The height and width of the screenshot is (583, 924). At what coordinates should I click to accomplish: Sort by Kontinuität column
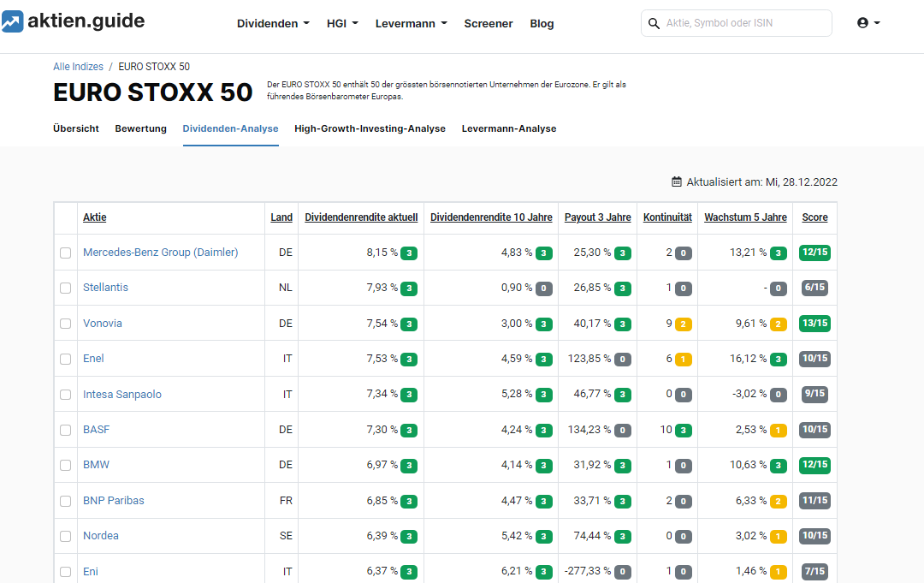[667, 217]
